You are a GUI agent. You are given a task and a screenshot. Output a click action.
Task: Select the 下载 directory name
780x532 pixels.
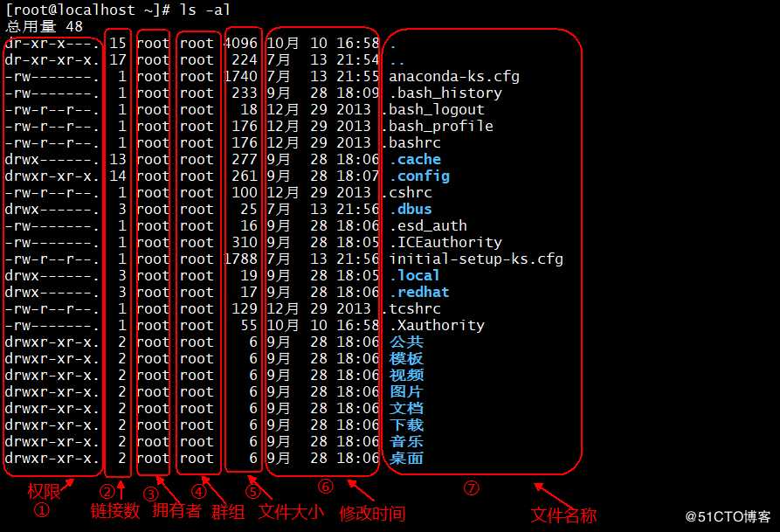pos(406,425)
